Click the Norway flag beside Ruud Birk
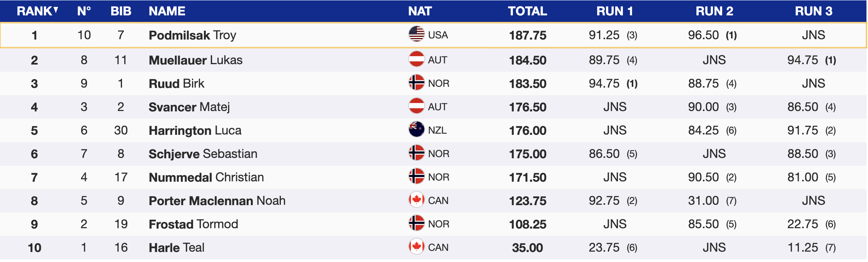The image size is (868, 262). coord(416,83)
